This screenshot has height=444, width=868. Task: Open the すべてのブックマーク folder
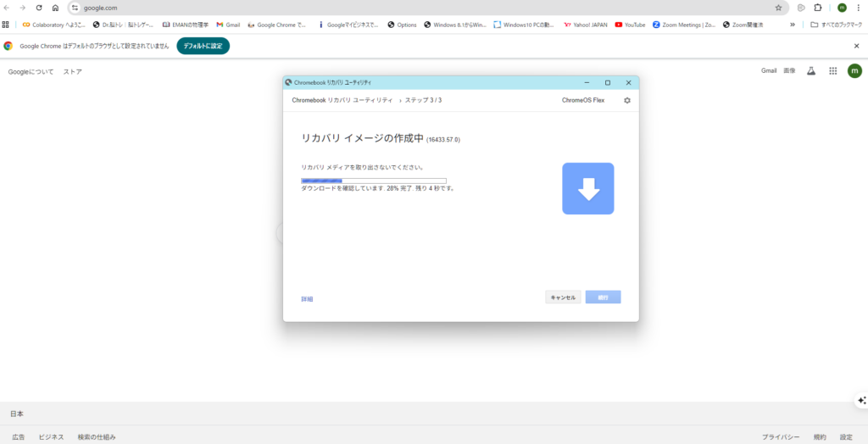(836, 25)
